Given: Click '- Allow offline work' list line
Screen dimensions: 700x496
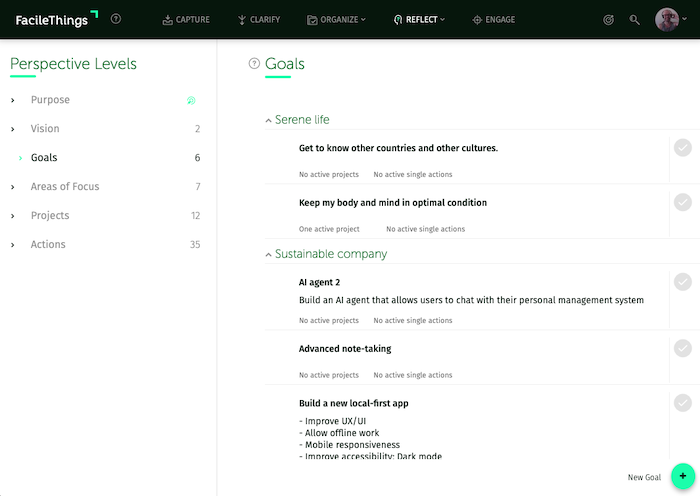Looking at the screenshot, I should point(339,433).
